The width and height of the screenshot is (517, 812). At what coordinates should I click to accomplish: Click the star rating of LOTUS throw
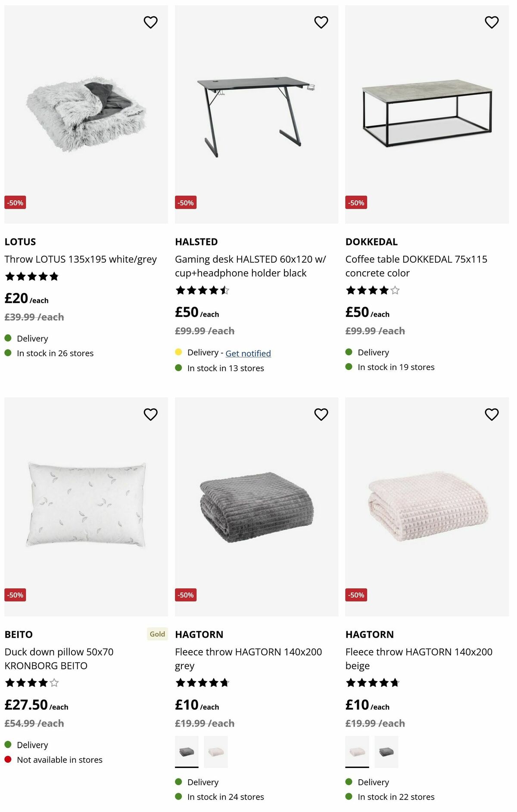31,276
